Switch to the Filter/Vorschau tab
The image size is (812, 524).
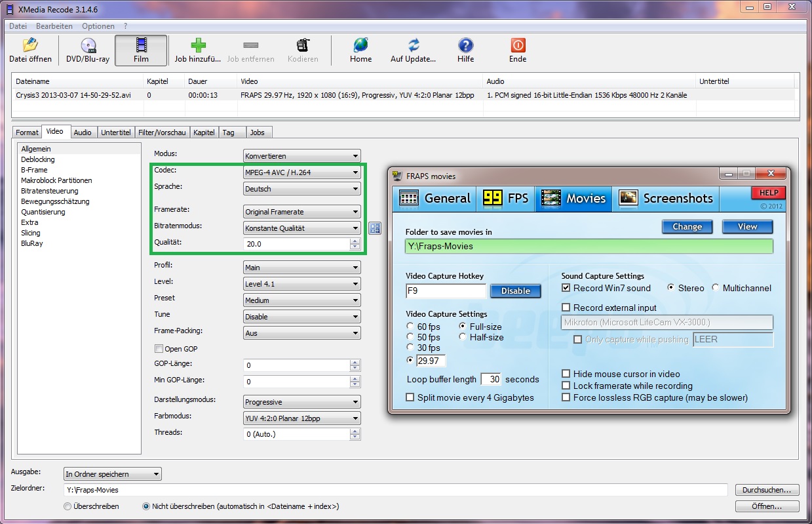click(x=163, y=132)
